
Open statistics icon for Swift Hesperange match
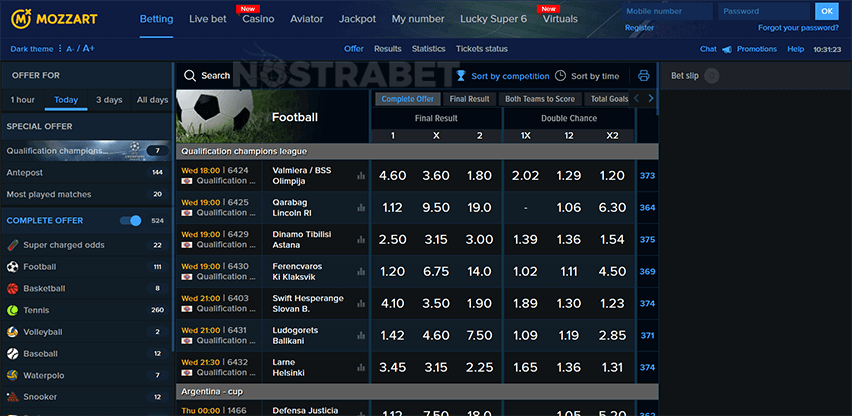[361, 304]
